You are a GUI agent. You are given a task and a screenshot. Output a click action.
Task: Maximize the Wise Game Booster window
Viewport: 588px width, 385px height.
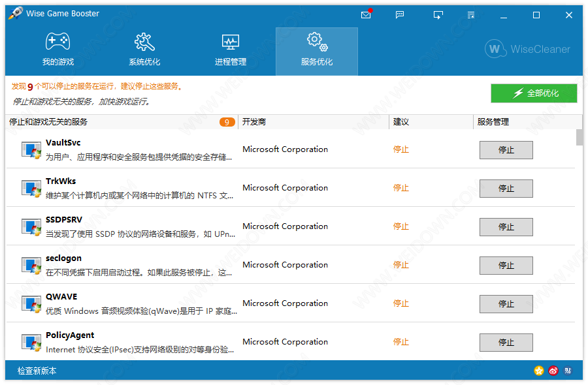pos(536,15)
